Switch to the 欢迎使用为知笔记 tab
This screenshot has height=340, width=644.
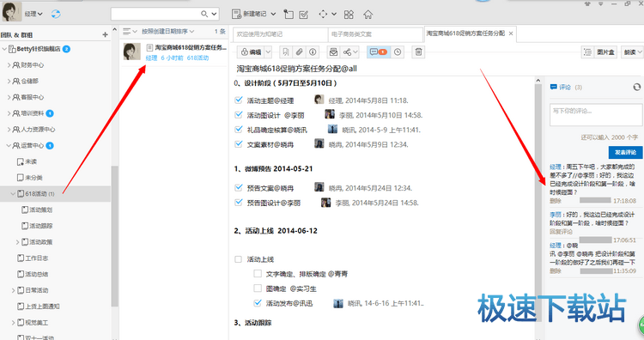[x=281, y=34]
